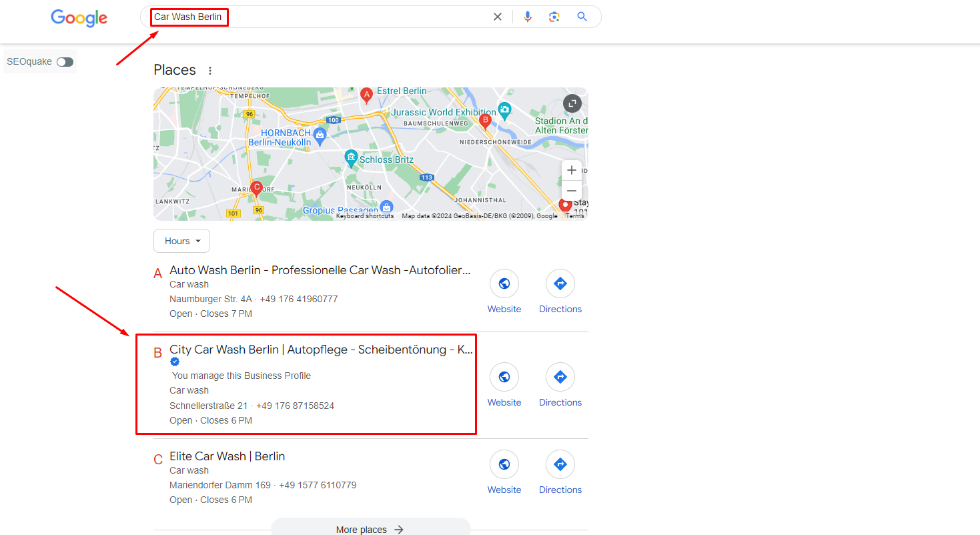The height and width of the screenshot is (535, 980).
Task: Click the HORNBACH Berlin-Neukölln shopping marker
Action: click(x=320, y=136)
